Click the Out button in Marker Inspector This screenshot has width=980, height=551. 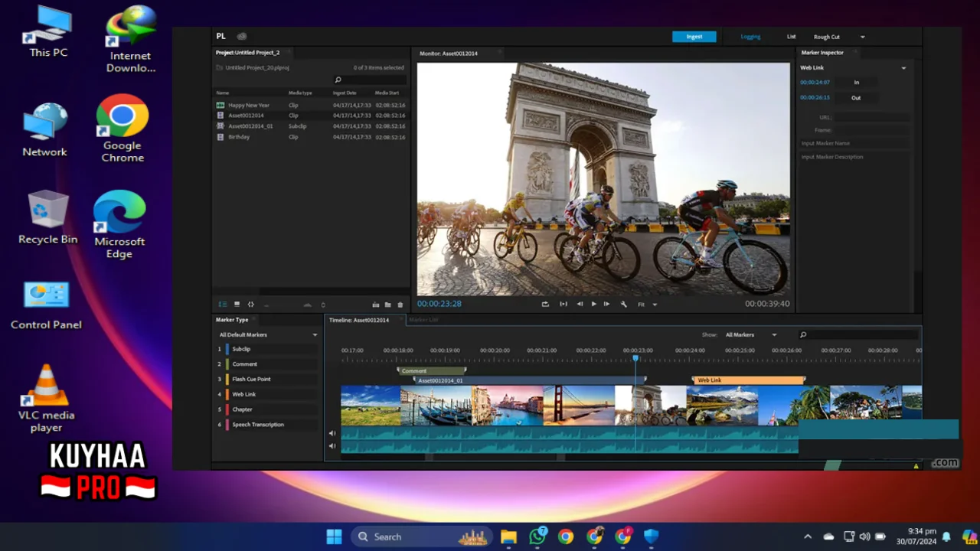click(856, 98)
